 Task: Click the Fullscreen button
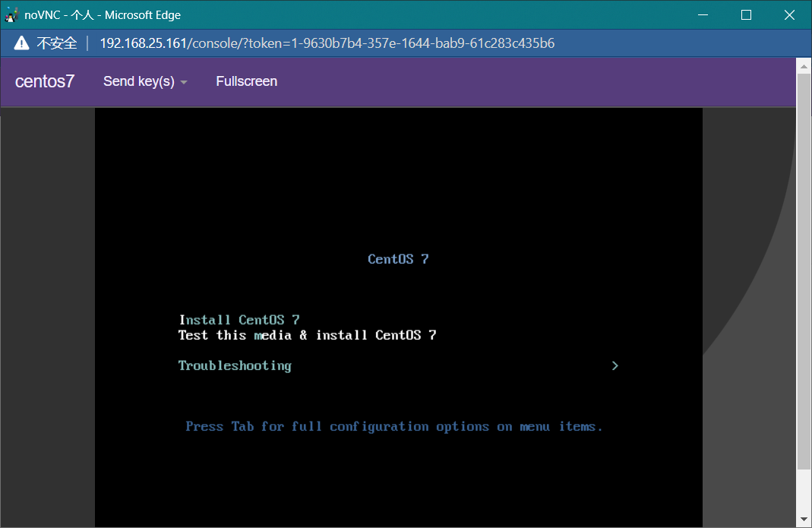[x=247, y=81]
